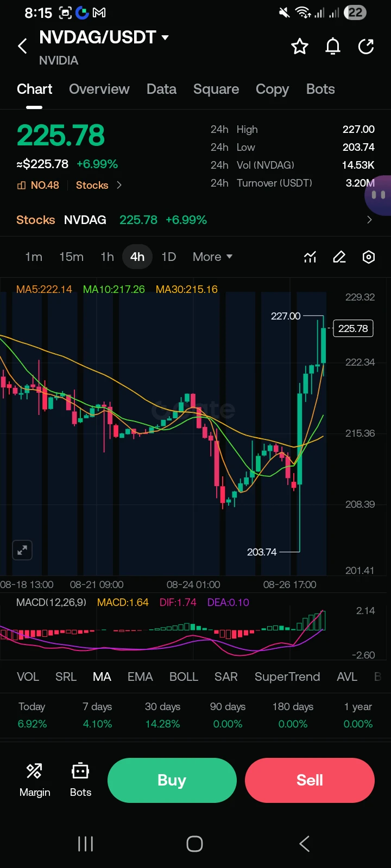Screen dimensions: 391x868
Task: Select the 1D timeframe
Action: pyautogui.click(x=169, y=257)
